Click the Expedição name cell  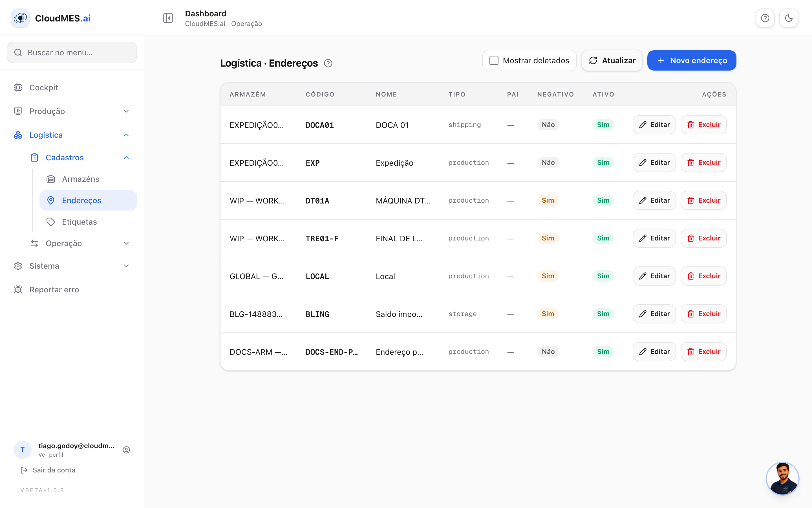[394, 163]
